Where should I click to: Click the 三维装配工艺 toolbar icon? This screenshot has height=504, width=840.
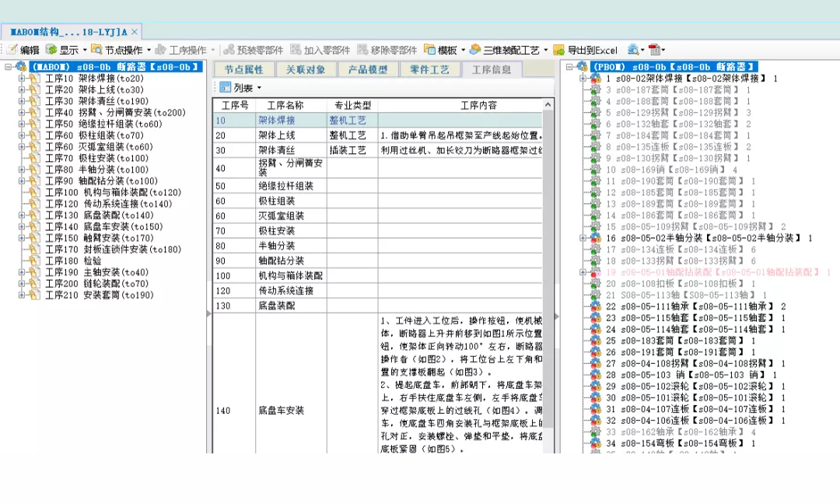[475, 50]
